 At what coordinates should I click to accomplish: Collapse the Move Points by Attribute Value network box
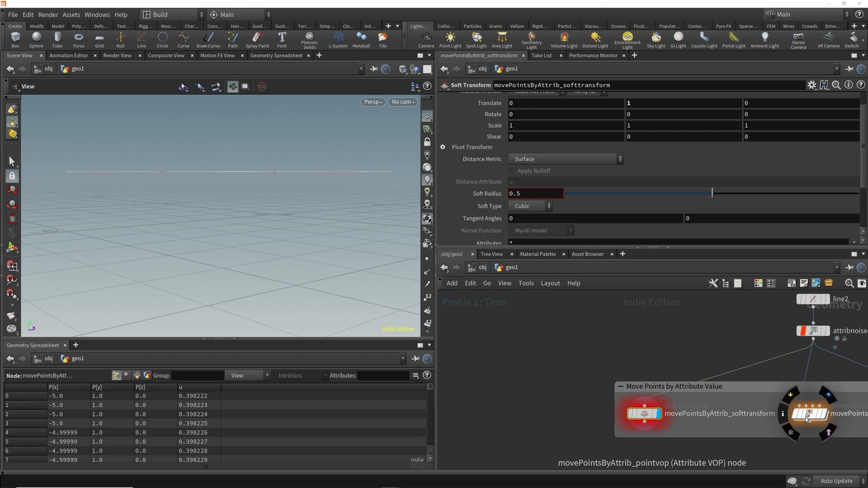[621, 386]
